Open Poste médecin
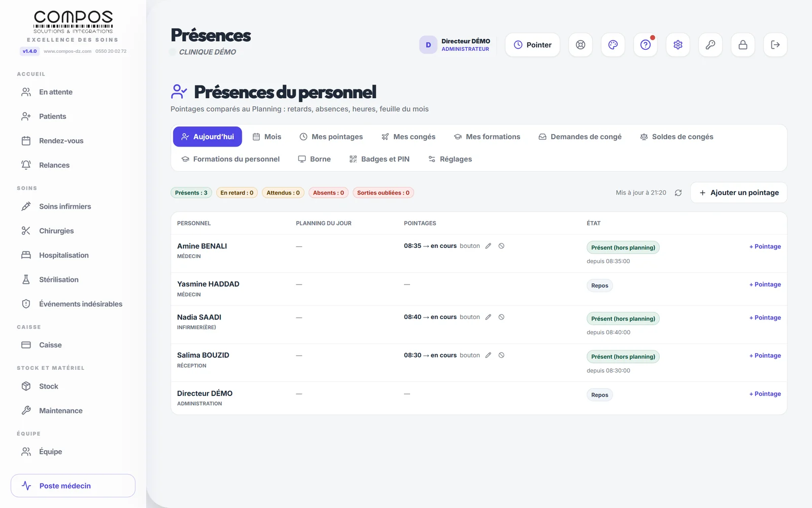 click(73, 486)
